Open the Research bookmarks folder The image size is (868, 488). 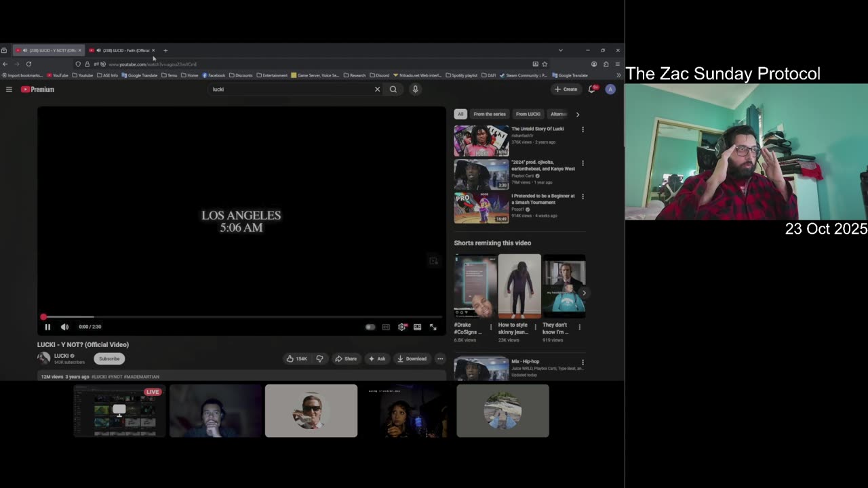(x=355, y=75)
